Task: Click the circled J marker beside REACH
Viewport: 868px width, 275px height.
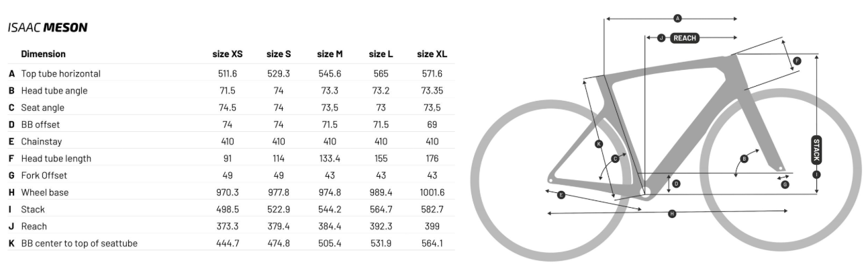Action: [661, 38]
